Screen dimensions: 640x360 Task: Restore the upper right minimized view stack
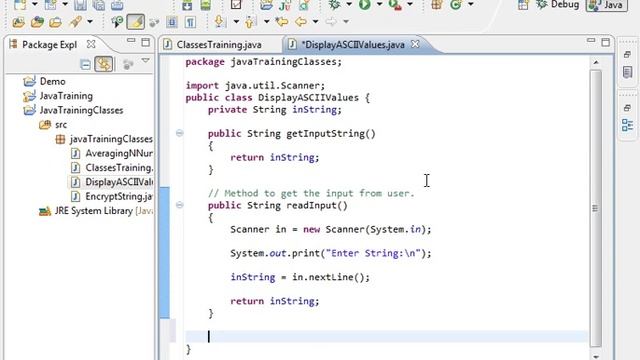(628, 54)
